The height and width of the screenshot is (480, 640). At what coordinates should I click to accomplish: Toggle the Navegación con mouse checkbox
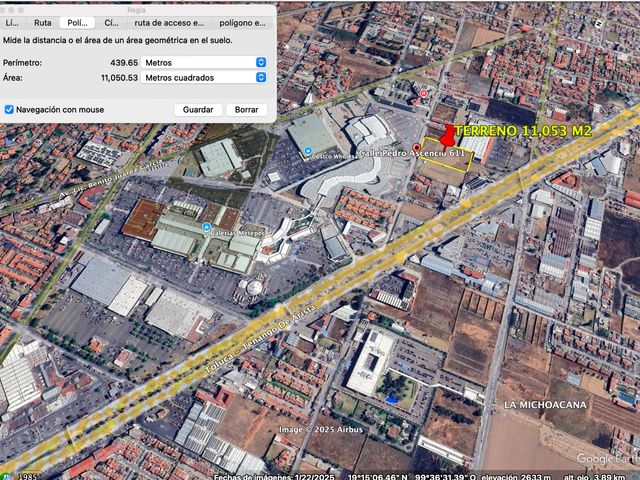pyautogui.click(x=9, y=109)
